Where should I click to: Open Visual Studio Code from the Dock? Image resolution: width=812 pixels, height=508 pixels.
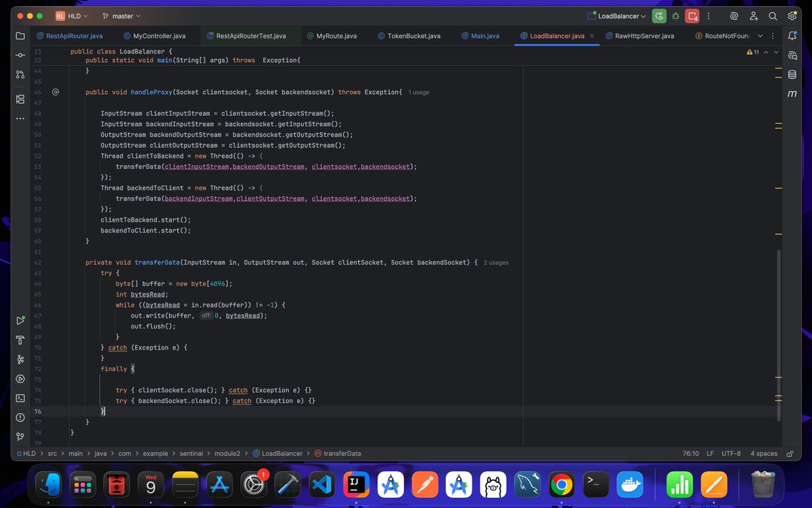pyautogui.click(x=321, y=485)
